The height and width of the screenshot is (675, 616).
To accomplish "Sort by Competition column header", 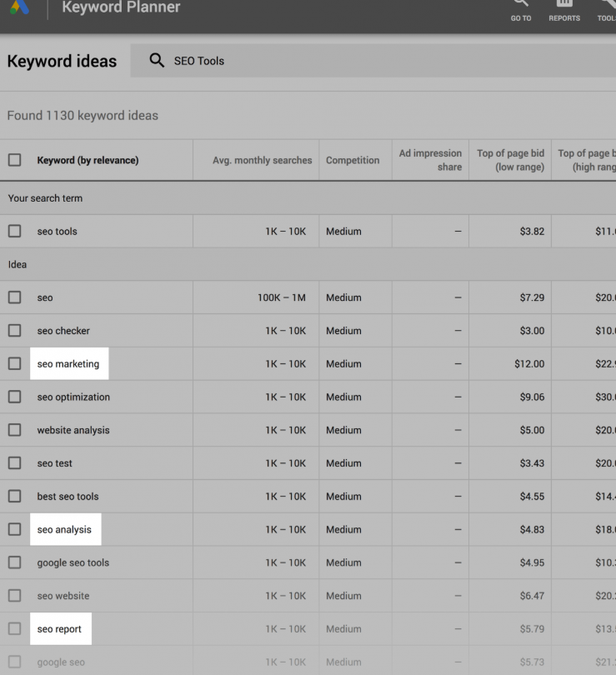I will coord(353,160).
